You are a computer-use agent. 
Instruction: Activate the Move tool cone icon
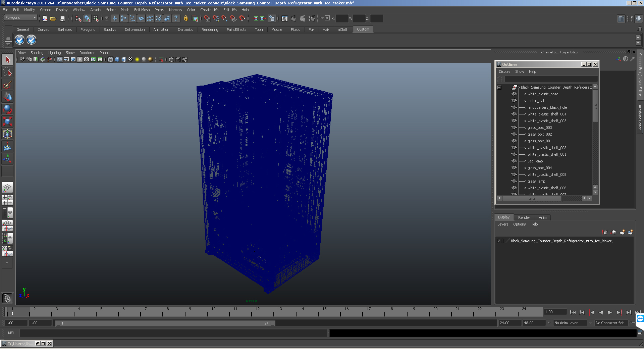click(7, 97)
